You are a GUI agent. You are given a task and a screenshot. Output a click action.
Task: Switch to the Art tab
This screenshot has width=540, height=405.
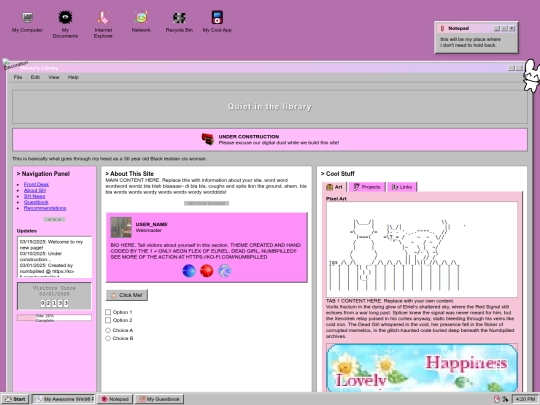(x=334, y=187)
